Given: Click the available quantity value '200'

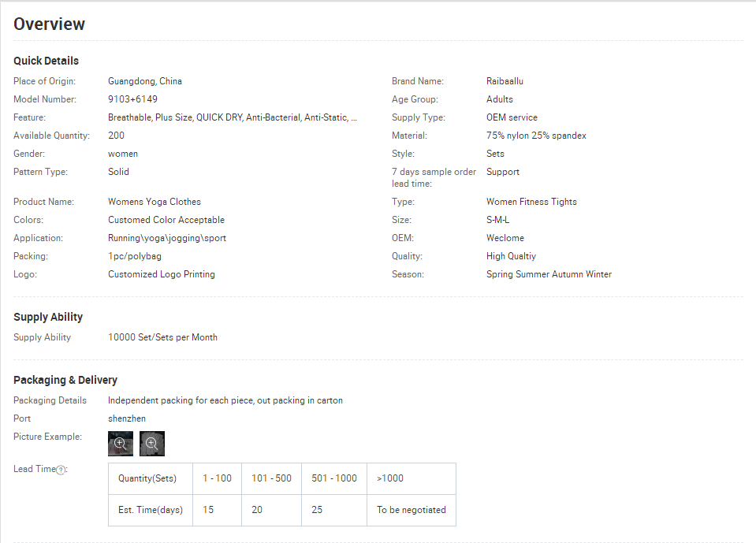Looking at the screenshot, I should [x=116, y=136].
